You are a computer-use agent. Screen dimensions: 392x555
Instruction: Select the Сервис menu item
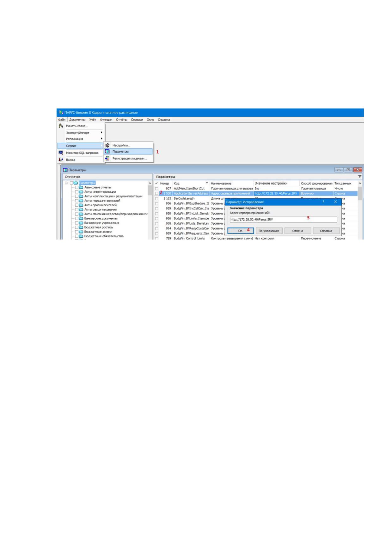click(x=81, y=146)
